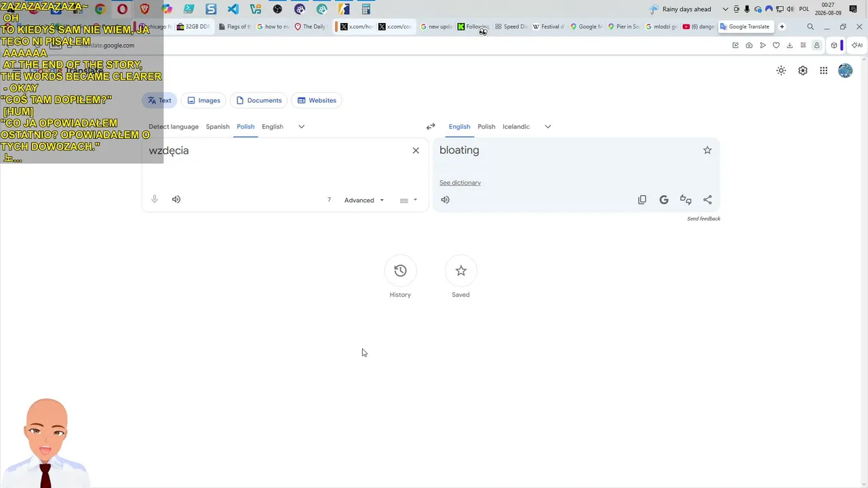This screenshot has width=868, height=488.
Task: Open Brave browser from the taskbar
Action: (144, 9)
